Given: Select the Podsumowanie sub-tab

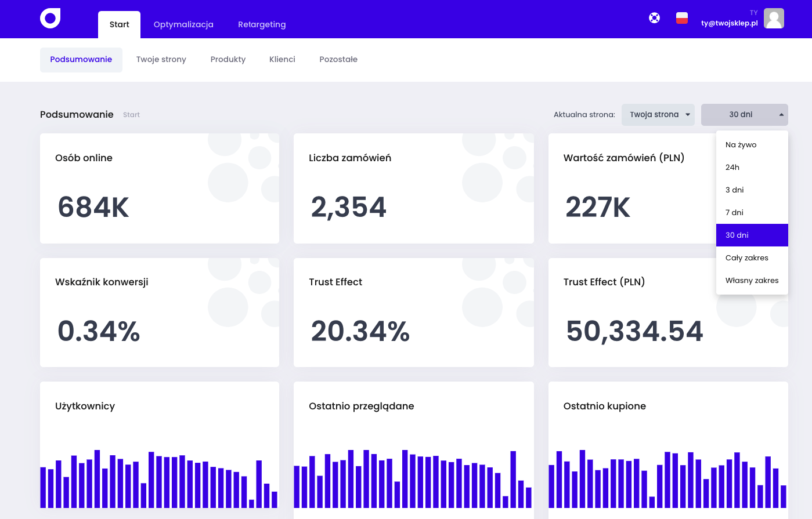Looking at the screenshot, I should click(x=81, y=60).
